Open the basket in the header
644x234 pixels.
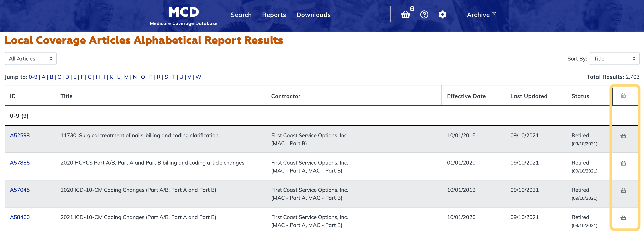406,15
